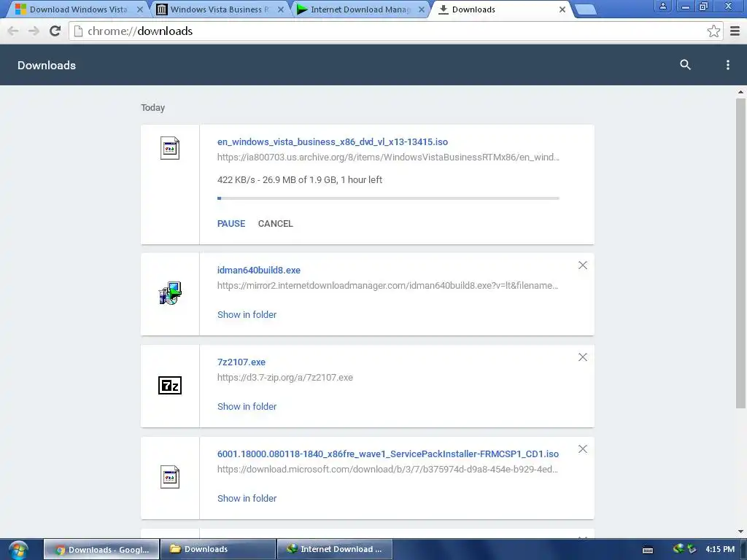The image size is (747, 560).
Task: Click the scrollbar up arrow
Action: (740, 92)
